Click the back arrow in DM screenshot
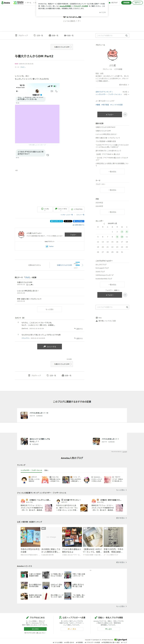This screenshot has width=144, height=644. click(x=17, y=91)
